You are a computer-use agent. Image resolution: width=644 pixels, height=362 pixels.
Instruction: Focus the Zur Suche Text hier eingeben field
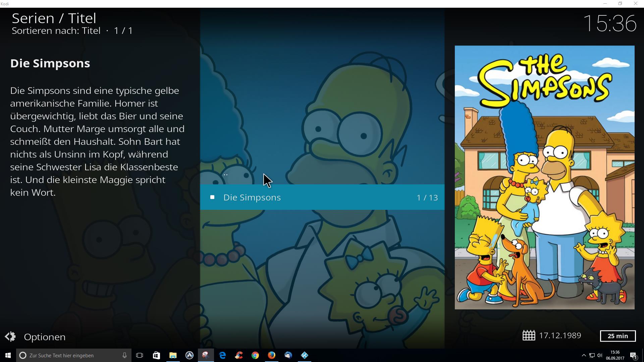[x=74, y=355]
